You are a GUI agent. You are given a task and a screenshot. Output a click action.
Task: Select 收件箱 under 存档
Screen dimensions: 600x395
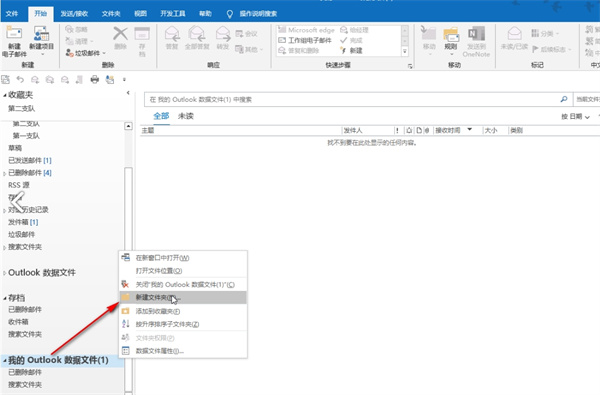(18, 322)
